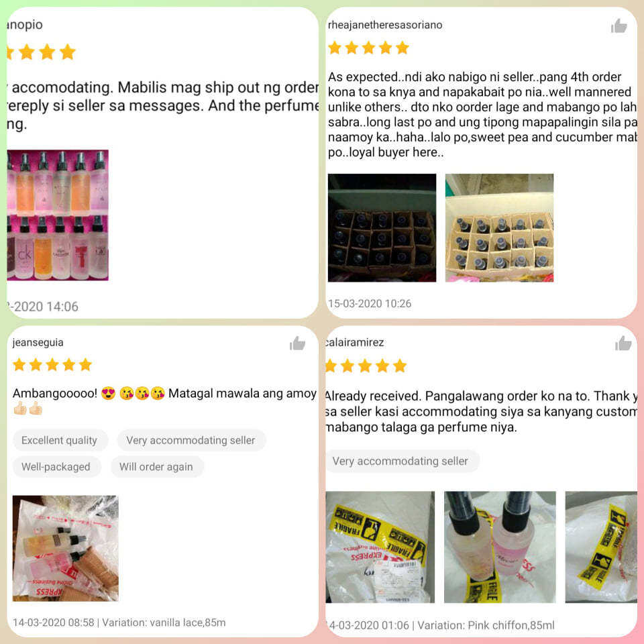
Task: View the two pink perfume bottles photo
Action: pyautogui.click(x=500, y=547)
